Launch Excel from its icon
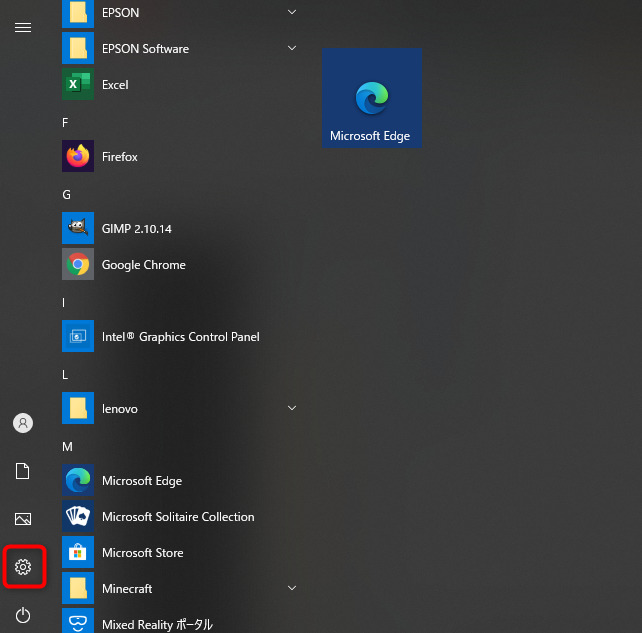The height and width of the screenshot is (633, 642). point(78,84)
